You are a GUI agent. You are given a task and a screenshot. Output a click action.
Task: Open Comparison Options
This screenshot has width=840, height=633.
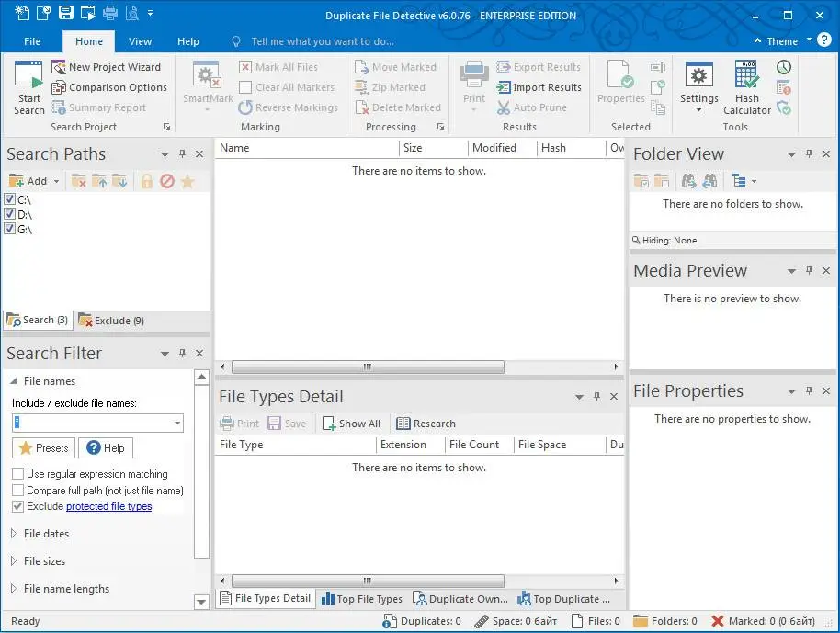click(109, 87)
